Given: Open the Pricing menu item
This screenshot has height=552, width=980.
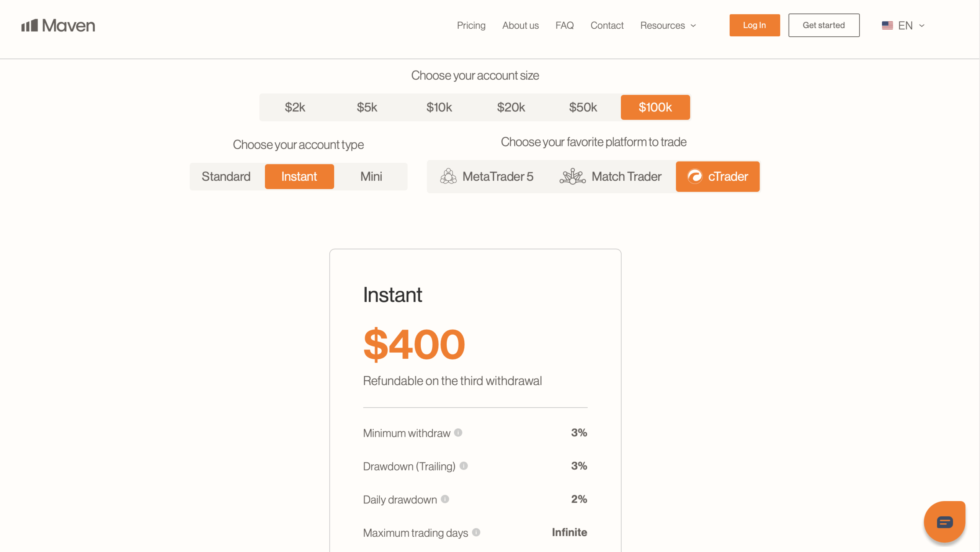Looking at the screenshot, I should (471, 25).
